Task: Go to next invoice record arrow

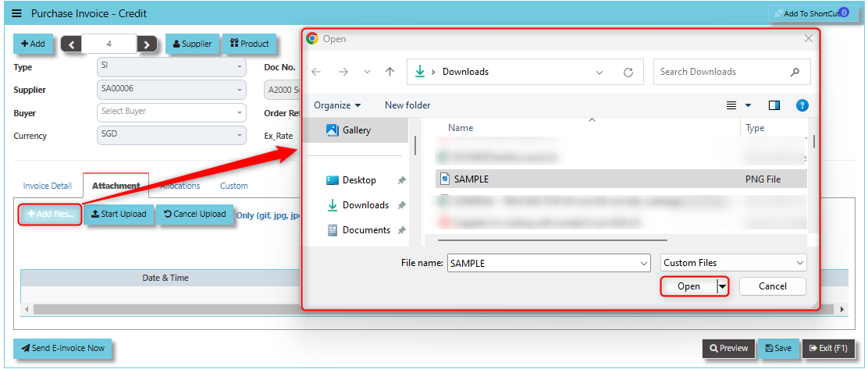Action: point(147,44)
